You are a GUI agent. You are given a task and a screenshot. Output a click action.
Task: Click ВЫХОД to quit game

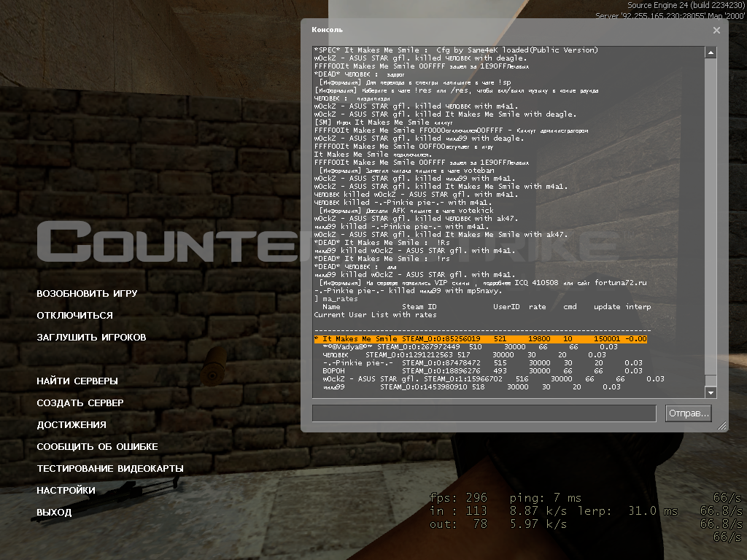tap(54, 513)
